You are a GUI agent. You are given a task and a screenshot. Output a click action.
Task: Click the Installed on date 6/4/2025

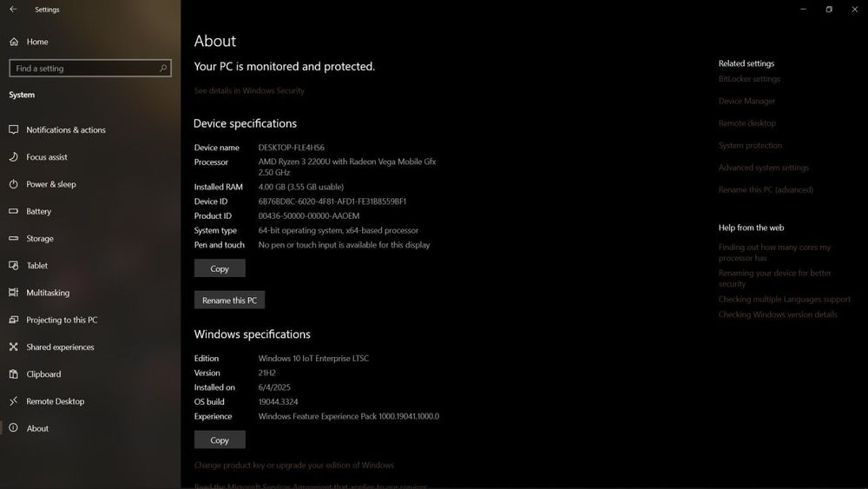tap(274, 387)
